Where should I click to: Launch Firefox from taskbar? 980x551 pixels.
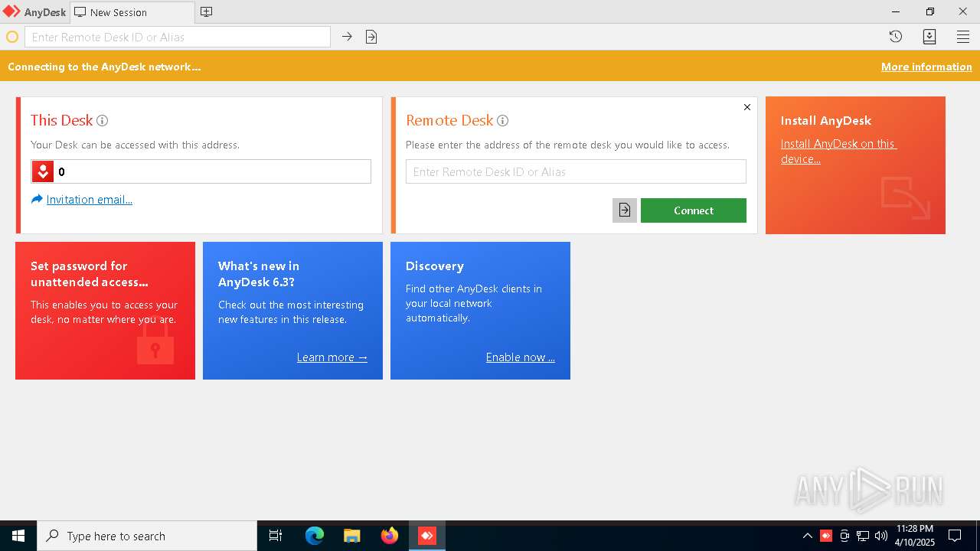(x=390, y=536)
